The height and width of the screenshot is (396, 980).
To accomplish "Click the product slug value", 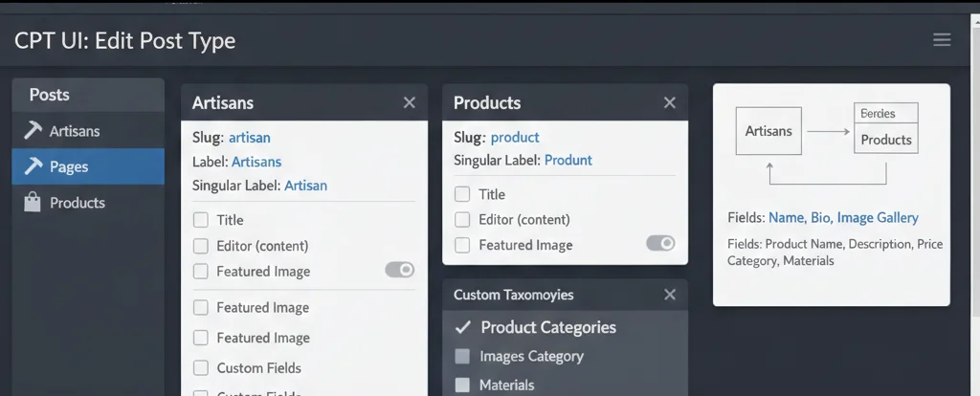I will click(515, 138).
